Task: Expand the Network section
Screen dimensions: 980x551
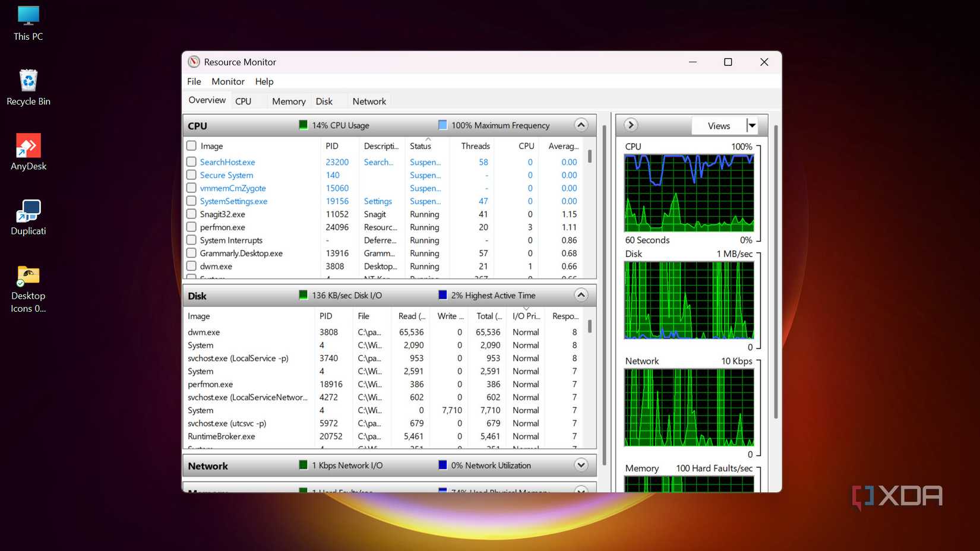Action: coord(581,465)
